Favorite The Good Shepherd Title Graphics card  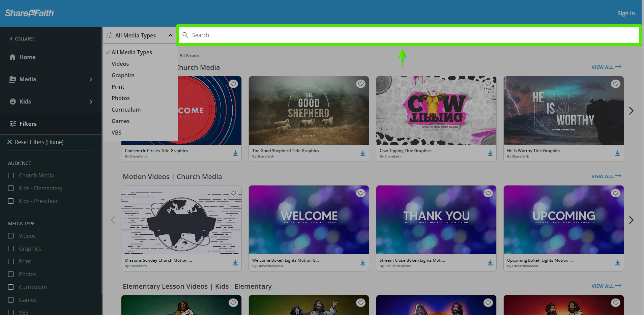tap(361, 84)
